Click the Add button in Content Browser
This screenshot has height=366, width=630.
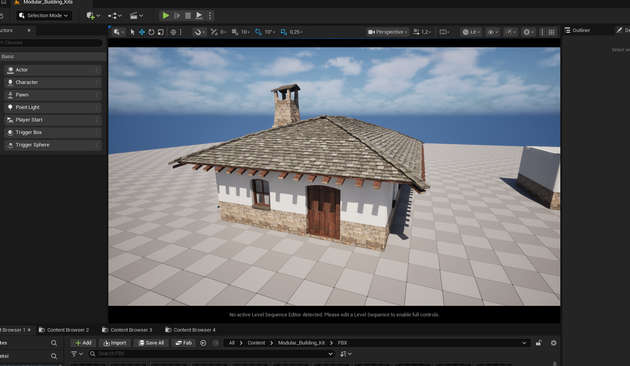pyautogui.click(x=83, y=343)
